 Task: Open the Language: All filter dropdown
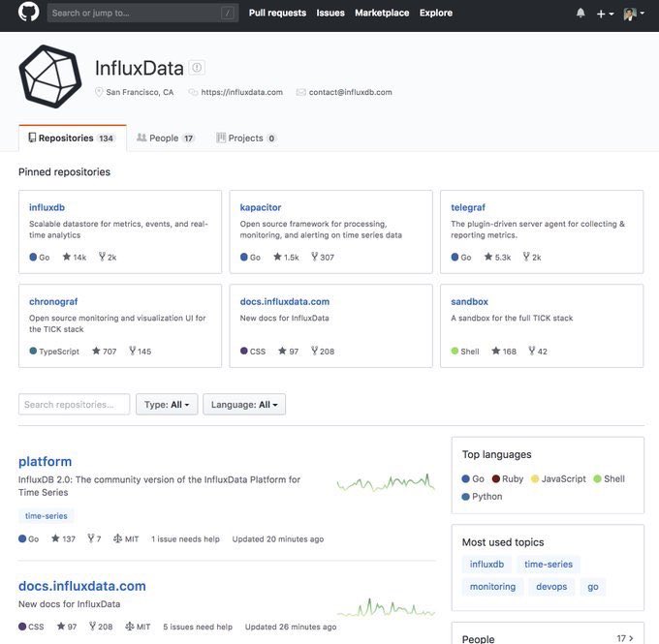click(x=244, y=404)
